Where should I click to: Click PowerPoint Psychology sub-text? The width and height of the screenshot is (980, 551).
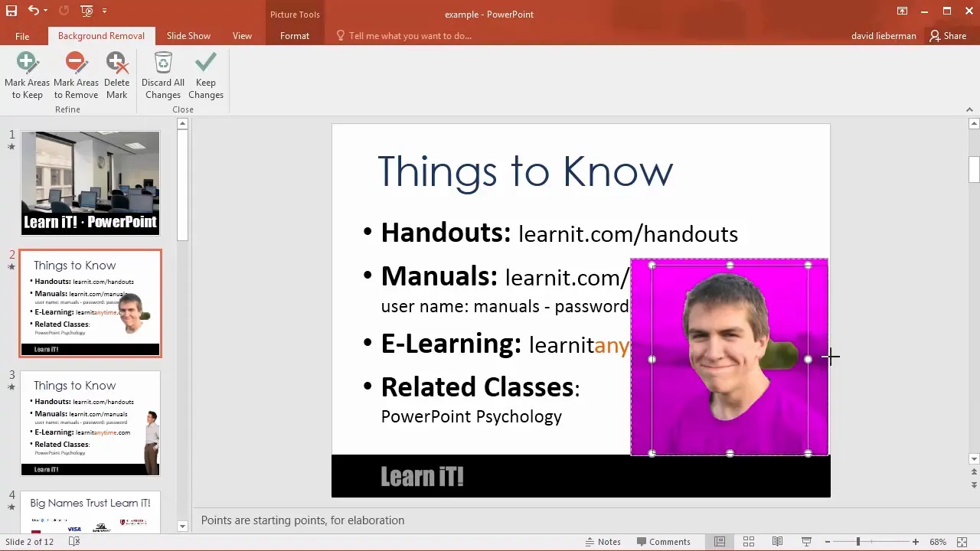tap(472, 416)
